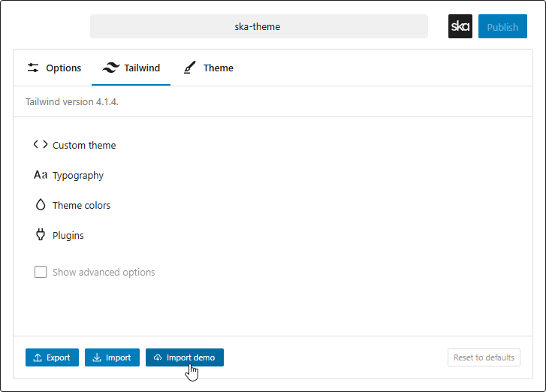Switch to the Theme tab
Image resolution: width=546 pixels, height=392 pixels.
(209, 68)
